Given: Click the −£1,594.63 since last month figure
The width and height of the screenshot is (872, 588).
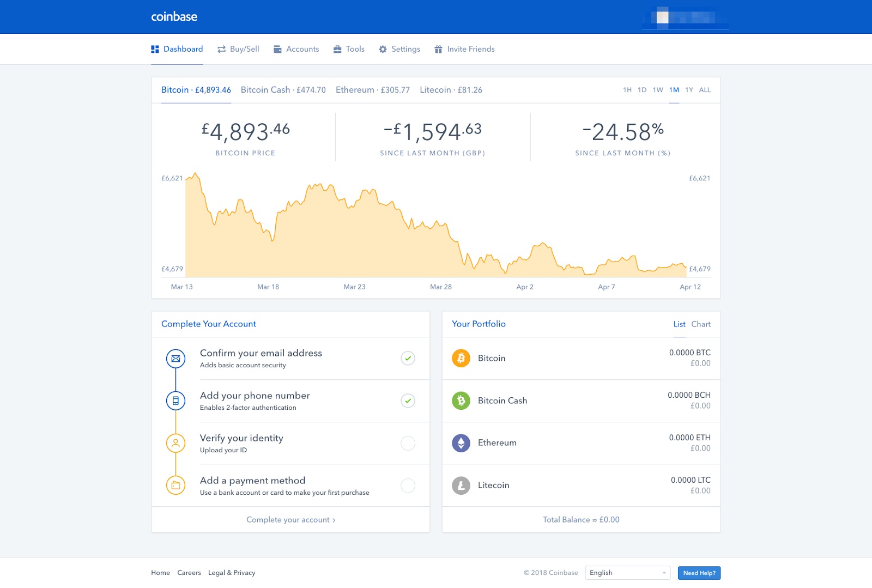Looking at the screenshot, I should [433, 131].
